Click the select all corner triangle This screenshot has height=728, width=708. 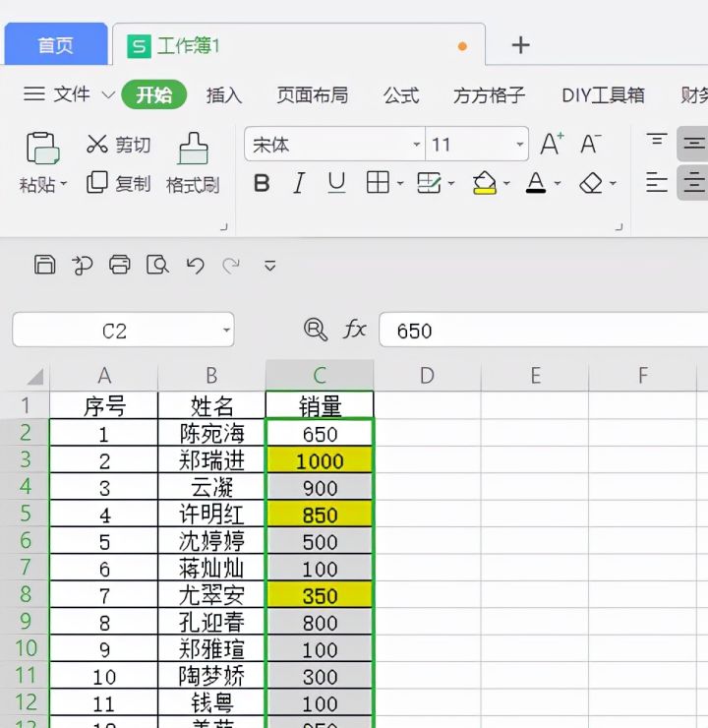(x=34, y=376)
